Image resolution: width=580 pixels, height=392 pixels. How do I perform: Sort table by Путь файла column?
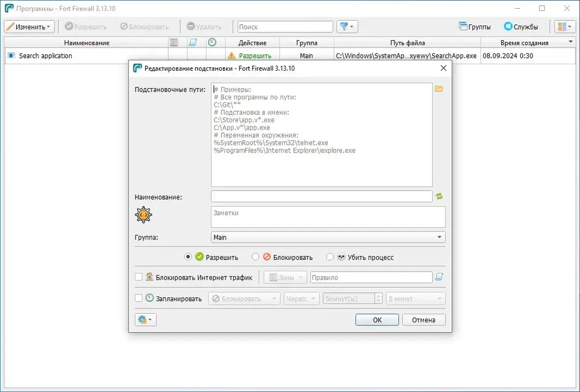(x=407, y=42)
